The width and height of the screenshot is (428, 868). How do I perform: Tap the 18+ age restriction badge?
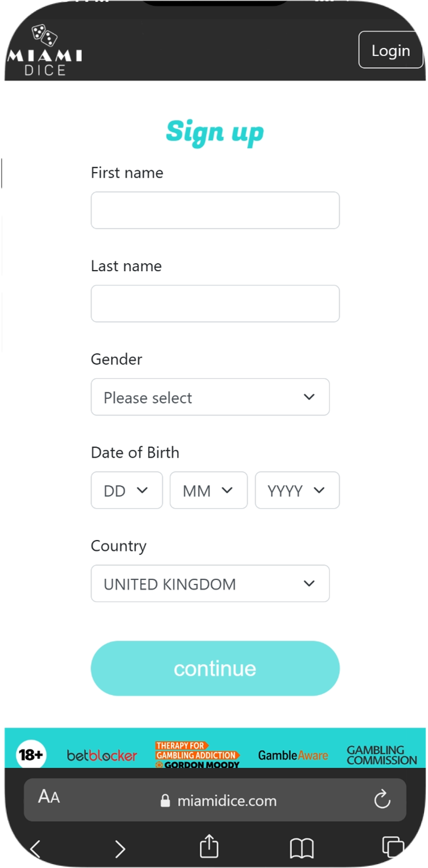[31, 755]
